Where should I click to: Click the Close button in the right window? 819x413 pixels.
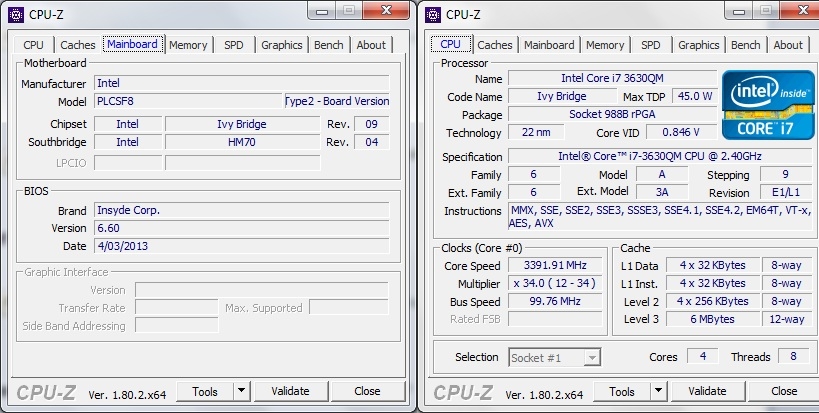784,392
